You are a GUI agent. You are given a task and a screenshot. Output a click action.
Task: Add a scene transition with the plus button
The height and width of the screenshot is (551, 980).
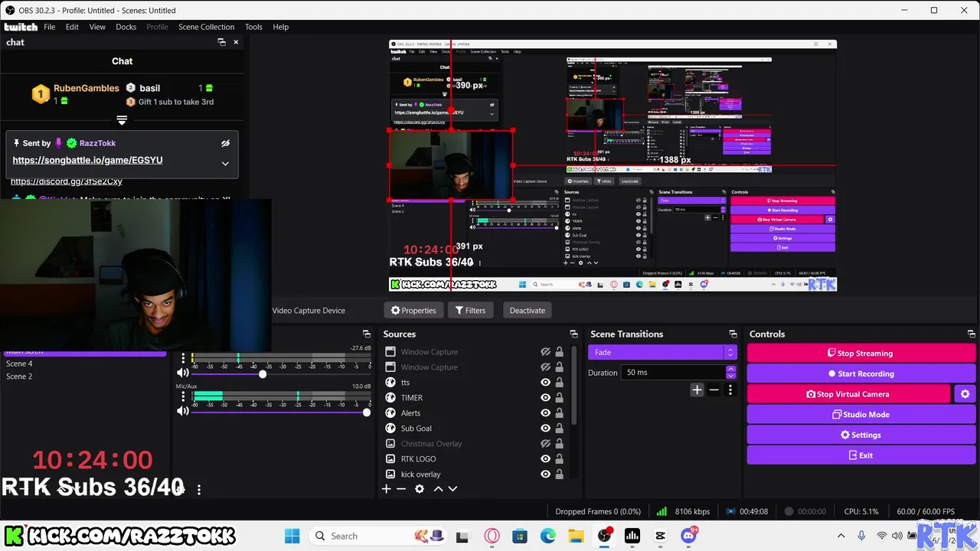[x=697, y=390]
